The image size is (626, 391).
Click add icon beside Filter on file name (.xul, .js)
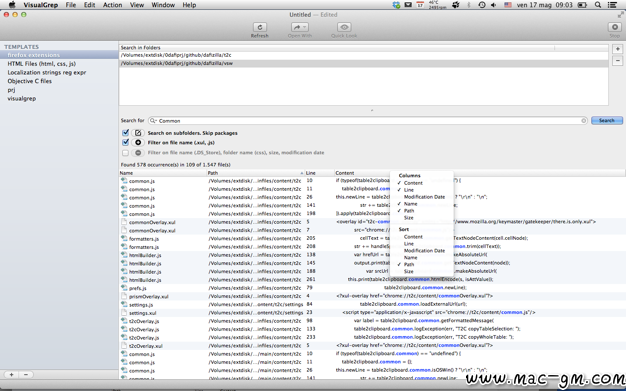(x=138, y=143)
